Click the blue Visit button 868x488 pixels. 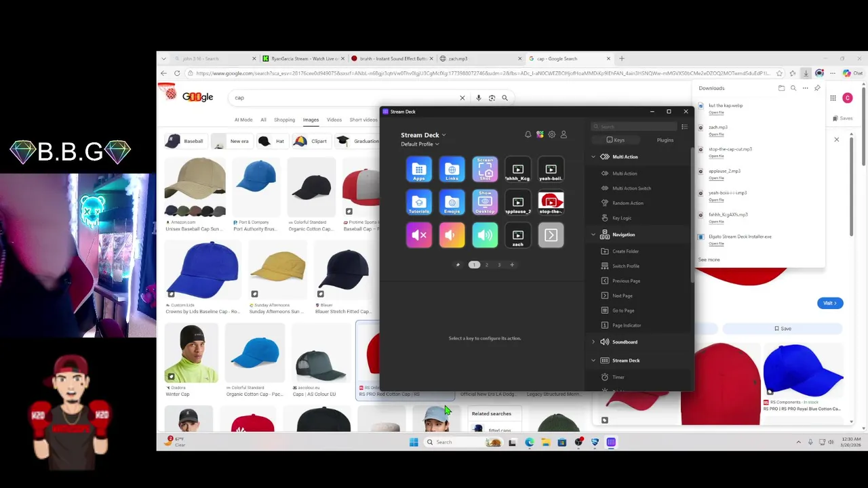(830, 303)
